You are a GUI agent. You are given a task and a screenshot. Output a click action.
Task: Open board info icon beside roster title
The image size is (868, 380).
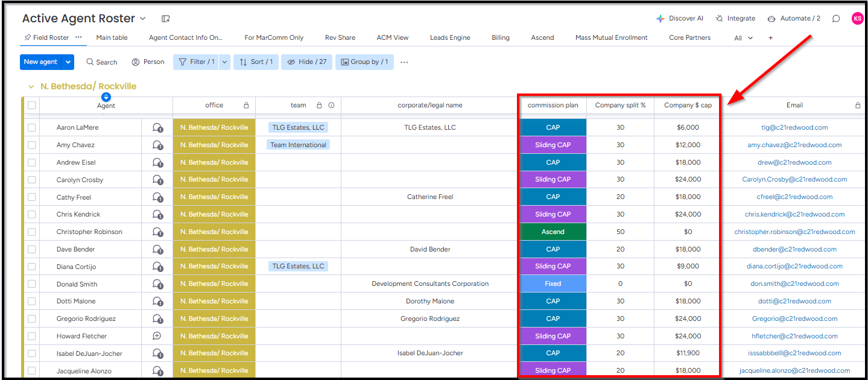(166, 19)
